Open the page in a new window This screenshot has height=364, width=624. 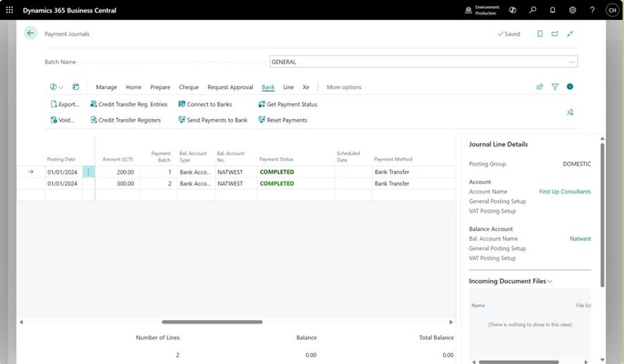coord(555,34)
